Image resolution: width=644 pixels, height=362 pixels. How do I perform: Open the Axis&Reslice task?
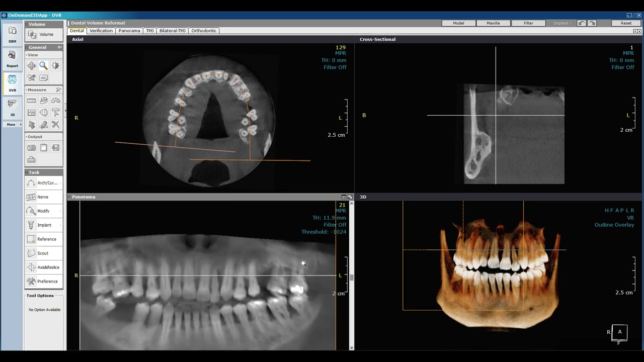tap(44, 267)
